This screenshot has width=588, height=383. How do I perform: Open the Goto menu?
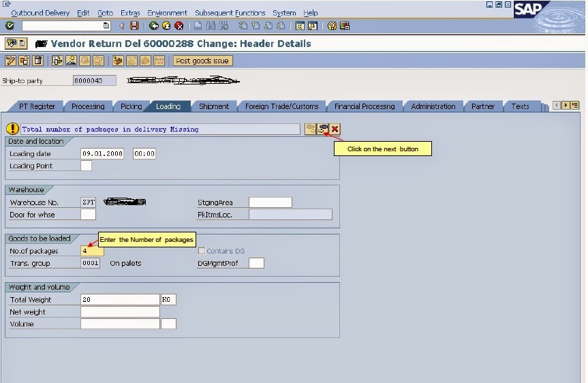[x=106, y=13]
